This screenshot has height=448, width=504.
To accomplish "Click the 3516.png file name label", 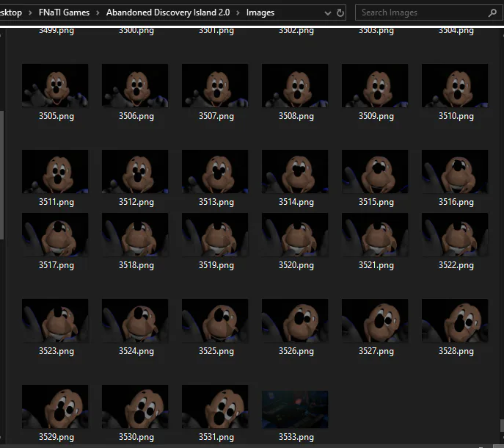I will click(456, 202).
